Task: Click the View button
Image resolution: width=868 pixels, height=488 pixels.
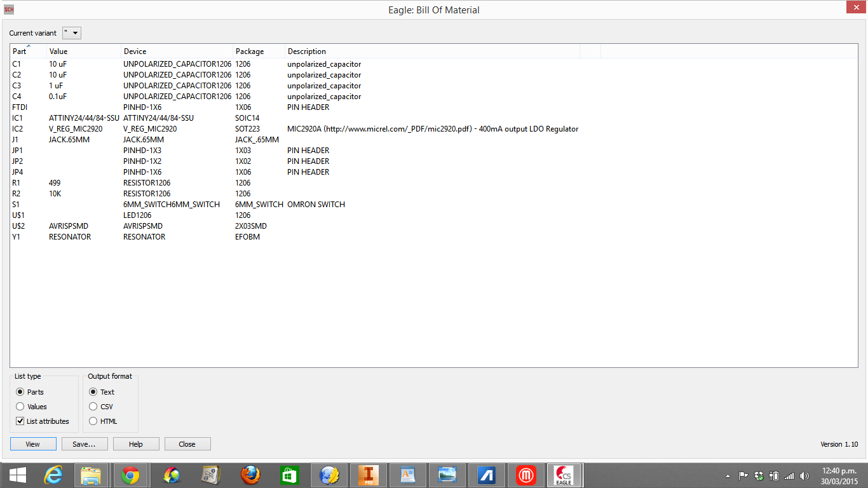Action: [x=33, y=444]
